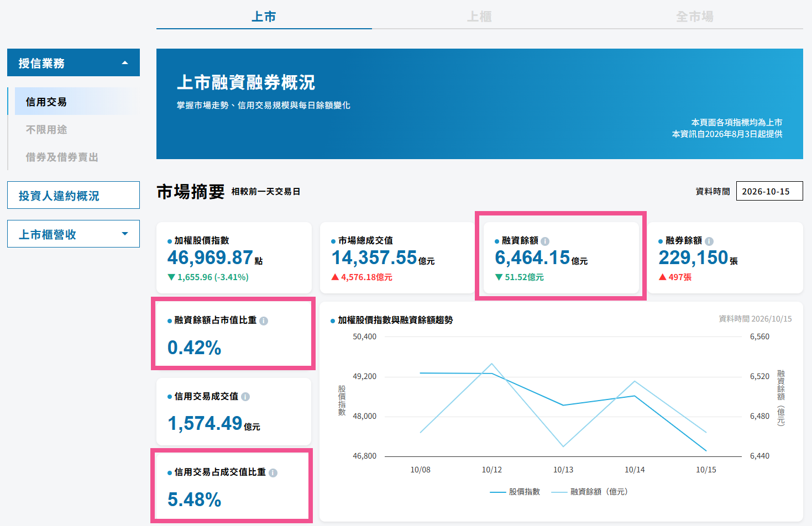Click the 1,574.49 credit turnover value
Viewport: 812px width, 526px height.
205,423
